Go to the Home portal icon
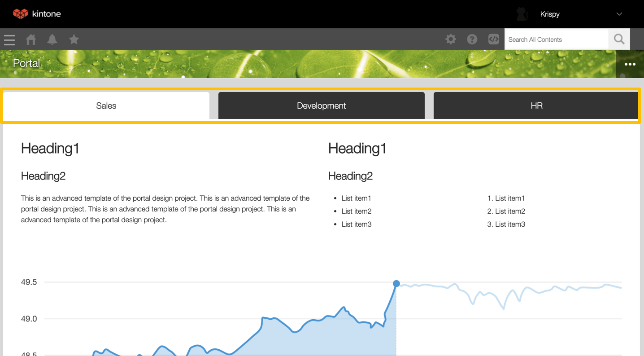The height and width of the screenshot is (356, 644). pyautogui.click(x=31, y=40)
